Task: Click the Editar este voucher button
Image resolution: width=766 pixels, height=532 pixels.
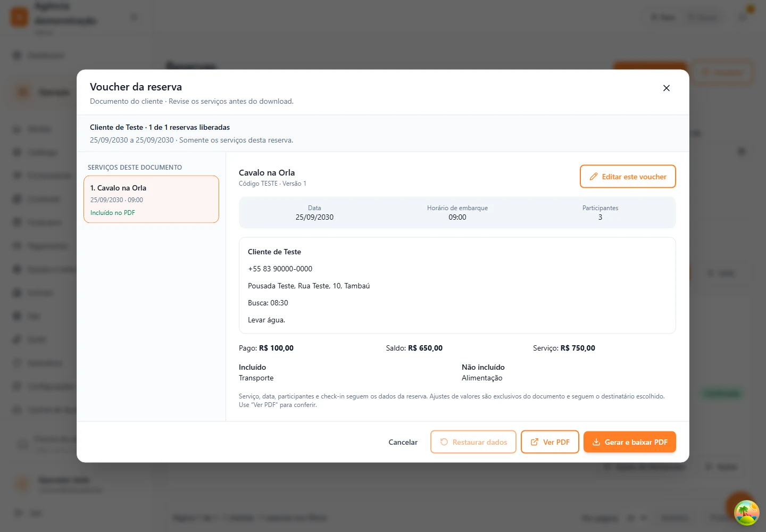Action: tap(628, 177)
